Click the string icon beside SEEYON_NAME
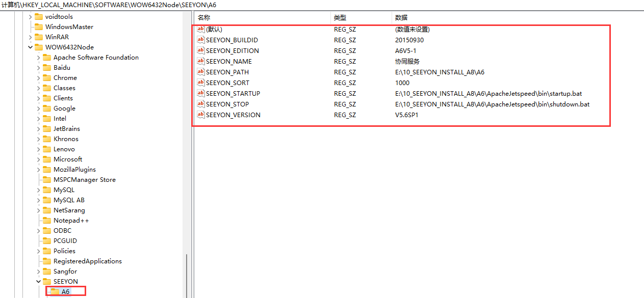Viewport: 644px width, 298px height. coord(201,61)
